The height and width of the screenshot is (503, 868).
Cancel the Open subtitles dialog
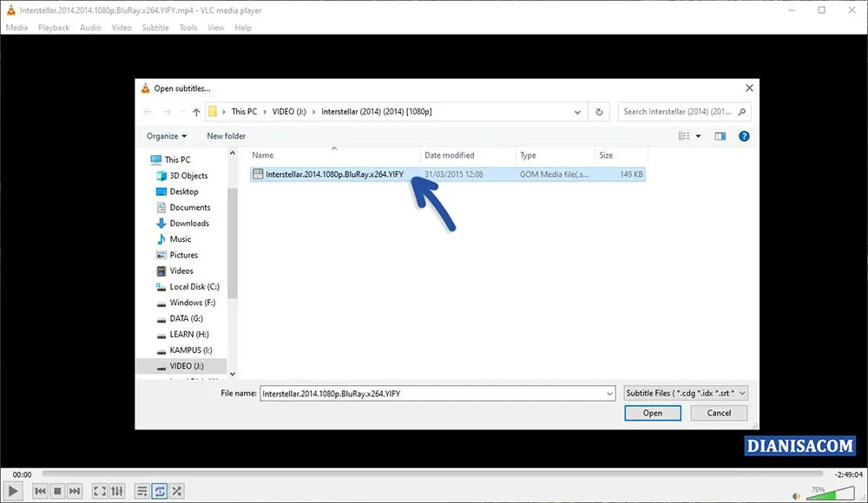719,413
